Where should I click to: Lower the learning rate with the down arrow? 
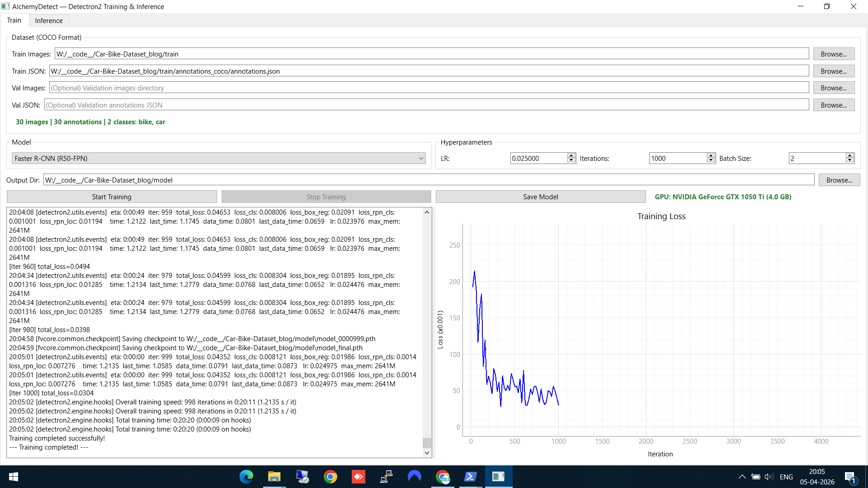point(571,161)
